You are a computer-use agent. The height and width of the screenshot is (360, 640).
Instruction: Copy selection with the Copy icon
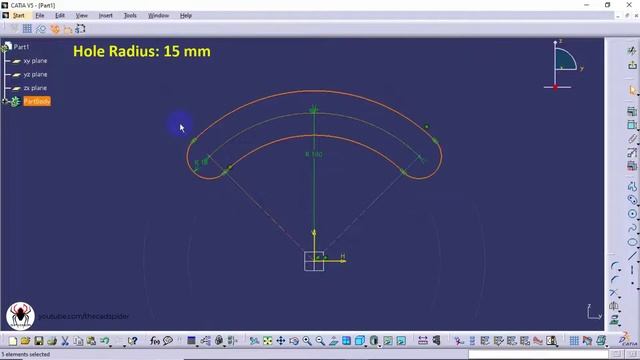pos(78,341)
